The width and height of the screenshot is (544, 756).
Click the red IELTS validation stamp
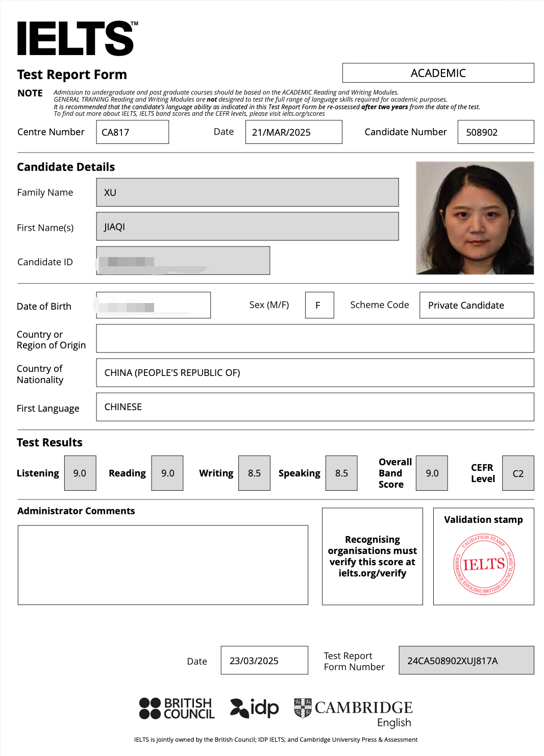pos(484,564)
